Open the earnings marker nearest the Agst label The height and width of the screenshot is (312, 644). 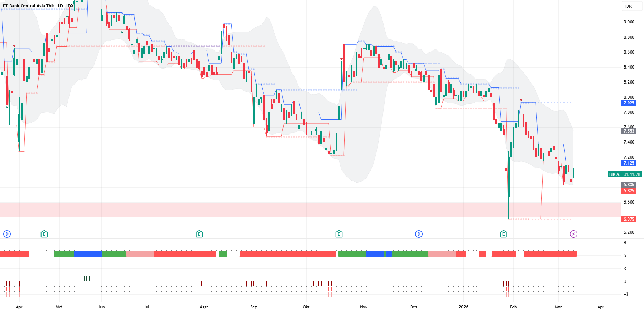coord(199,234)
